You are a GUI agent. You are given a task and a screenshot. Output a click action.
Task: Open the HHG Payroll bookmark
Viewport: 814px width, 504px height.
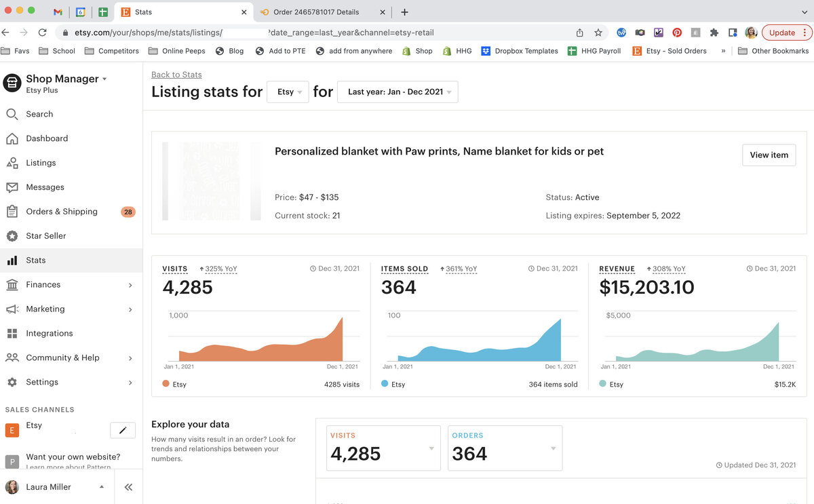594,51
